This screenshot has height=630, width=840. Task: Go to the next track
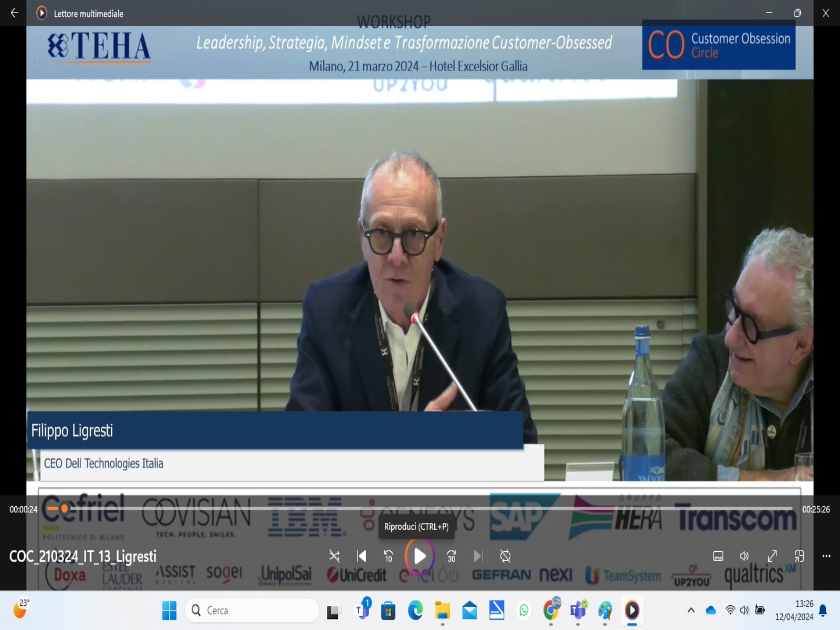[478, 556]
